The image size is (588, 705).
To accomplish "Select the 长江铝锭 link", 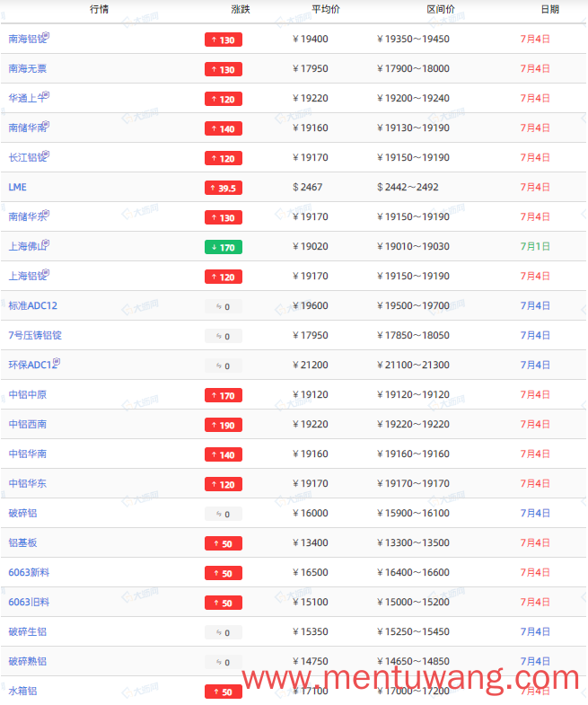I will [x=28, y=158].
